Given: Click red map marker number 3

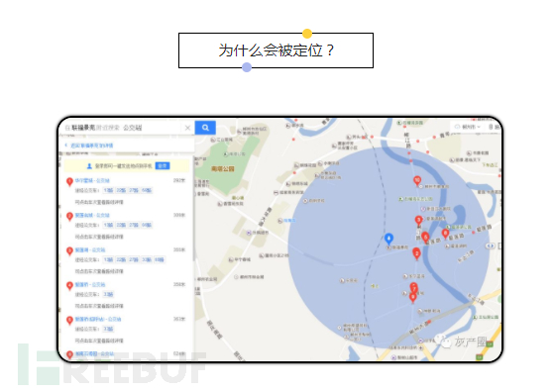Looking at the screenshot, I should pyautogui.click(x=418, y=221).
